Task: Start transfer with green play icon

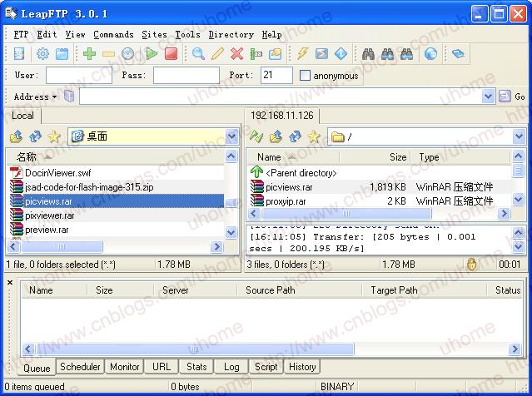Action: click(152, 53)
